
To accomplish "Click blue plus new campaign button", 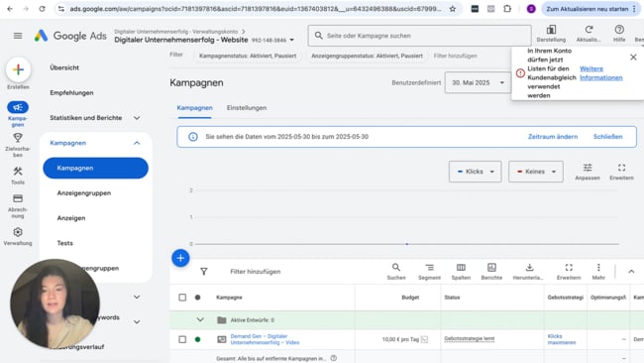I will point(180,258).
